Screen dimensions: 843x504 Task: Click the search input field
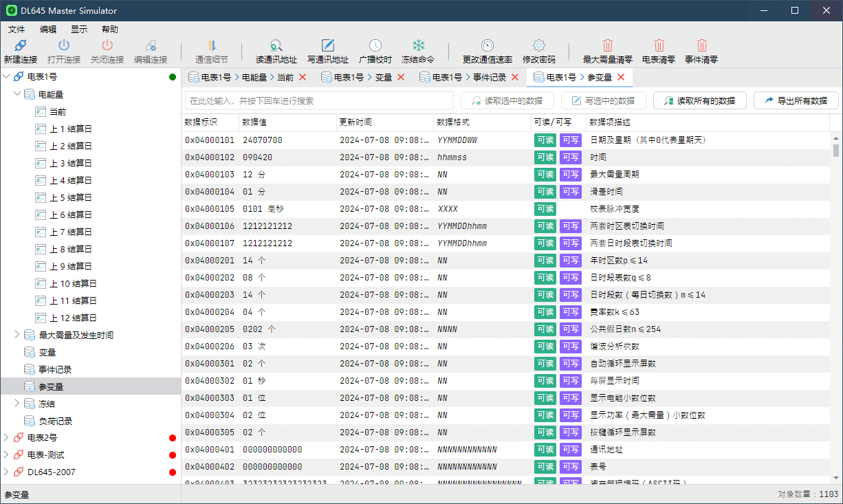[319, 100]
